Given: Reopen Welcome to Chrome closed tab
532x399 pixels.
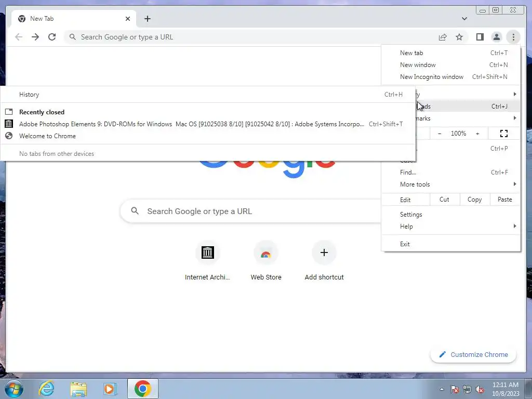Looking at the screenshot, I should point(208,136).
